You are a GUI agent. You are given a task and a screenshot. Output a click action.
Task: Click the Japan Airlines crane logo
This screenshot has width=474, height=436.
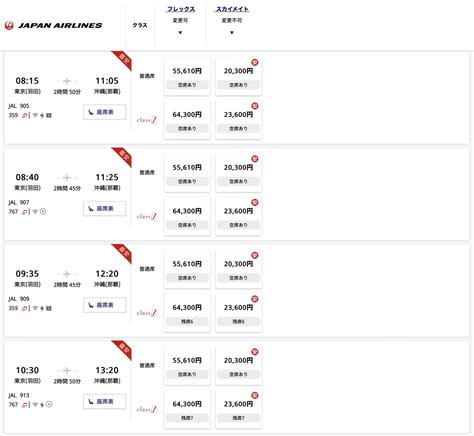pos(9,25)
